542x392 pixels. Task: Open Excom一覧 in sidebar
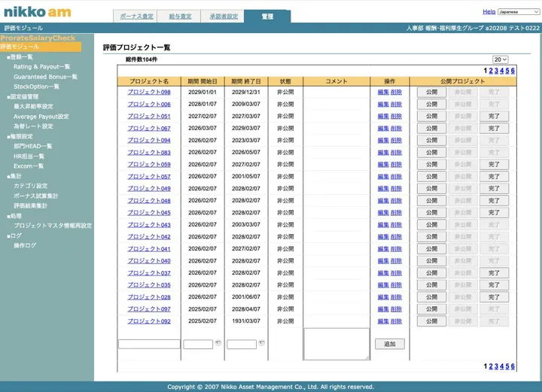pyautogui.click(x=29, y=166)
